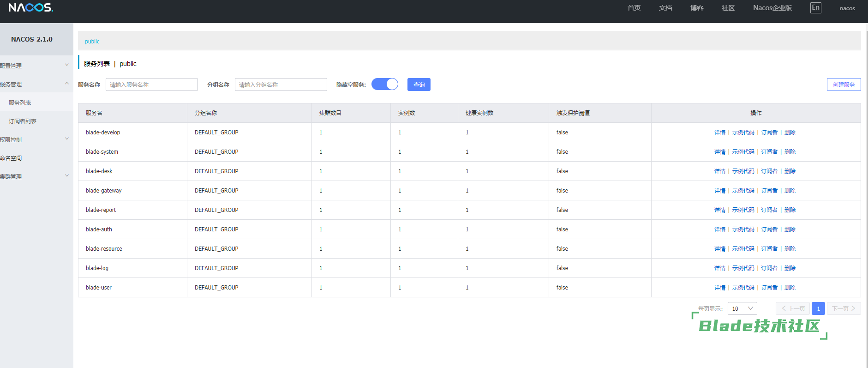This screenshot has height=368, width=868.
Task: Open the nacos user menu
Action: 847,8
